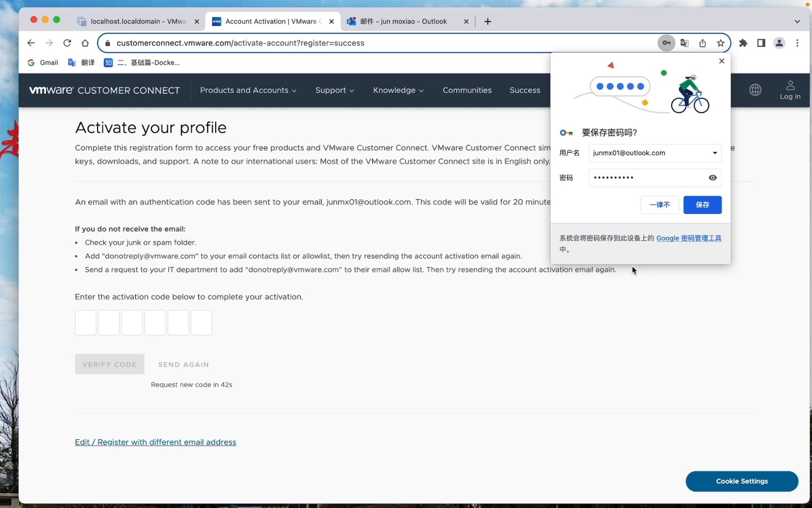Click the third activation code box
The height and width of the screenshot is (508, 812).
pyautogui.click(x=132, y=323)
